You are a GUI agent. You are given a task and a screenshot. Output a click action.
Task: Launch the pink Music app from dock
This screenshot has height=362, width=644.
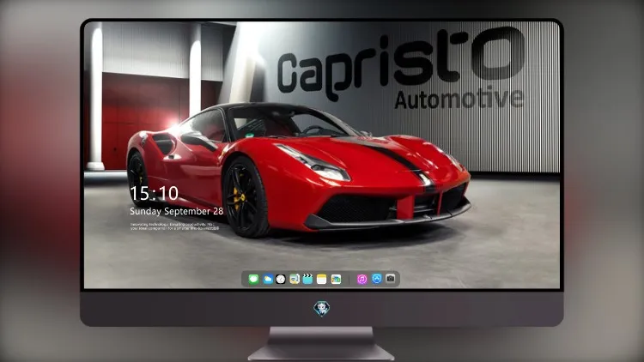(x=361, y=280)
